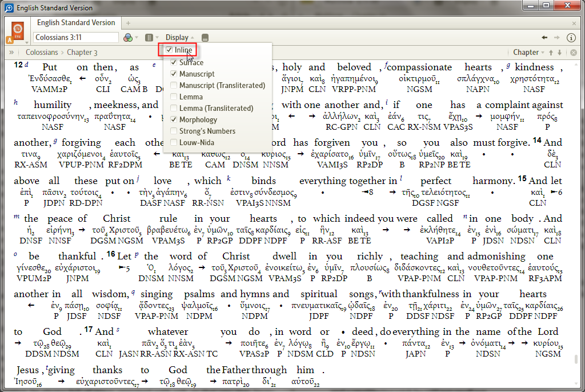Jump to previous chapter with up arrow
Viewport: 585px width, 392px height.
(551, 53)
